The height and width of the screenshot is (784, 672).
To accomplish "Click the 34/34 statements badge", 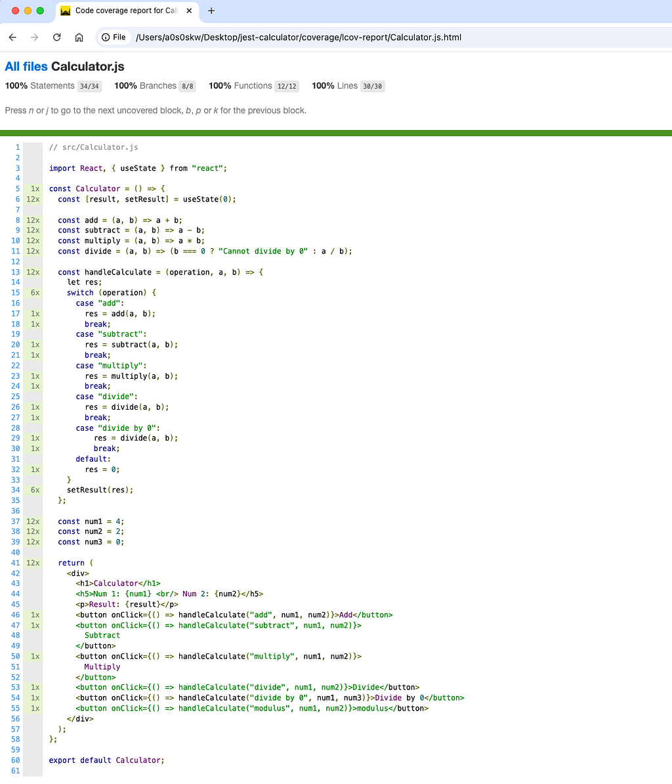I will click(89, 86).
